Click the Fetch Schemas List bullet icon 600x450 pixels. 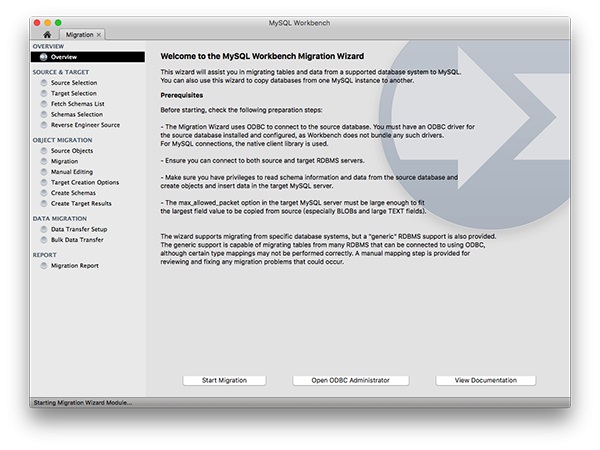[44, 104]
